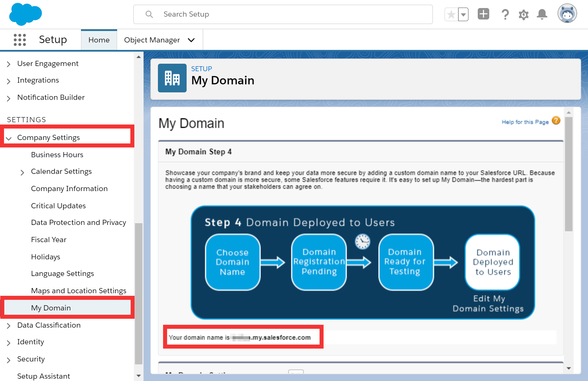This screenshot has width=588, height=381.
Task: Focus the Search Setup input field
Action: coord(283,14)
